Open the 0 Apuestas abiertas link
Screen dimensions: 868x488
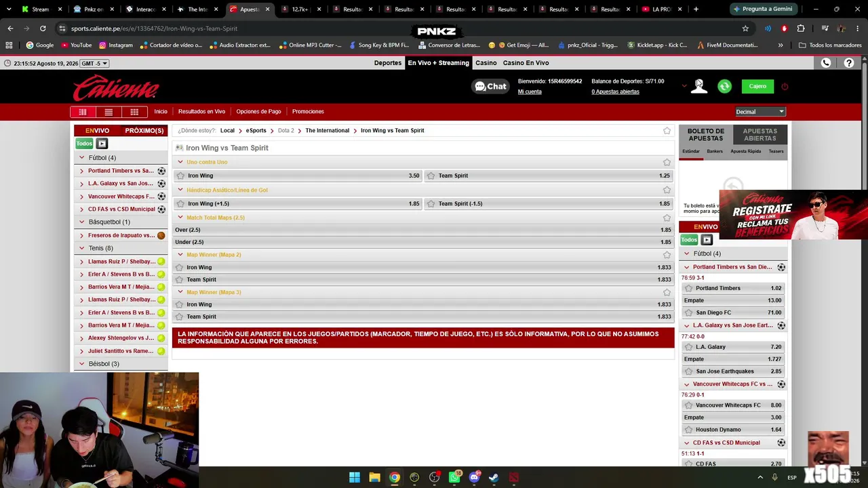615,92
